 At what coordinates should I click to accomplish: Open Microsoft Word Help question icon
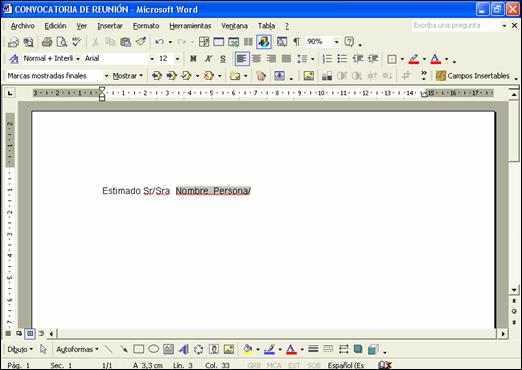click(x=349, y=42)
